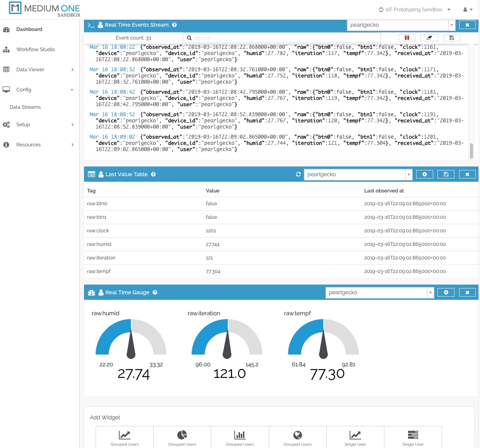Open the pearlgecko dropdown in events stream
The width and height of the screenshot is (480, 448).
pyautogui.click(x=452, y=25)
